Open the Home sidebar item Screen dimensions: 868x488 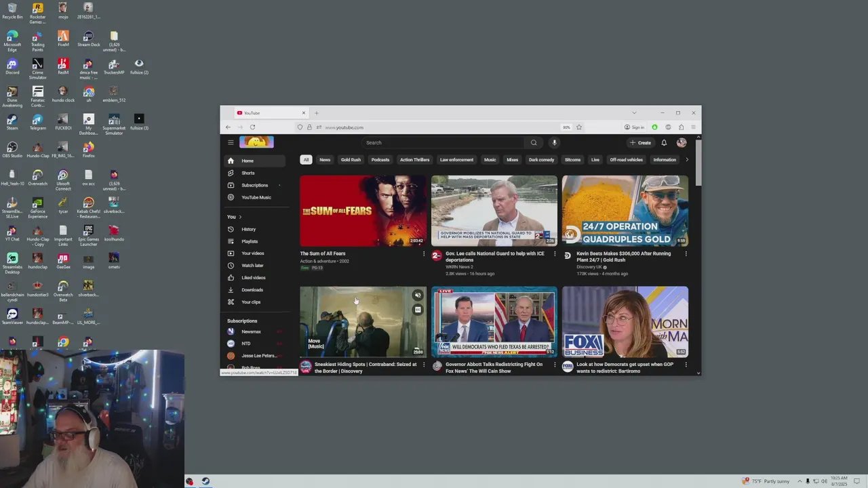[255, 161]
